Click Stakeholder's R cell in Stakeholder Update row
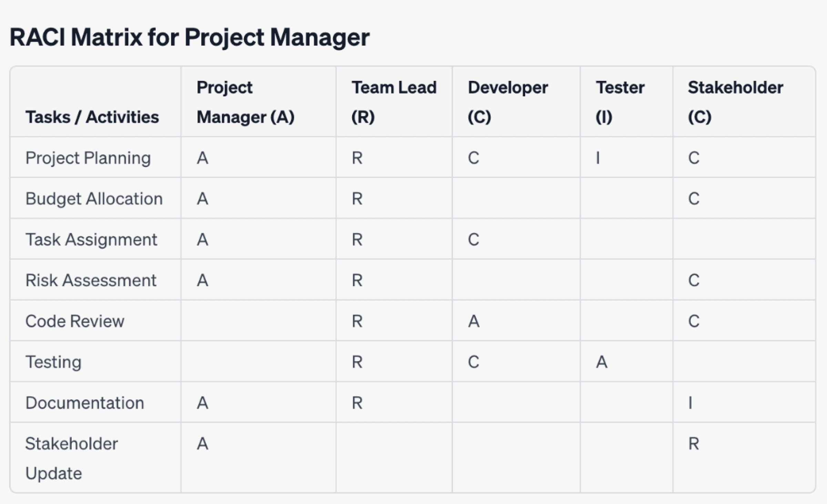 pyautogui.click(x=694, y=443)
